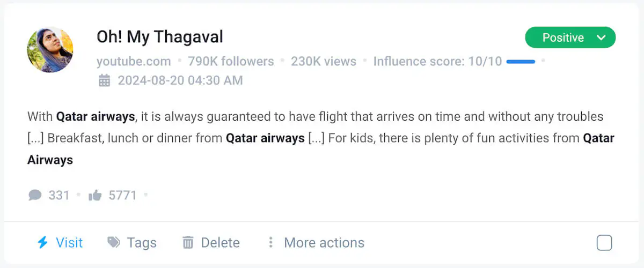Click the lightning bolt Visit icon
This screenshot has width=644, height=268.
tap(42, 243)
